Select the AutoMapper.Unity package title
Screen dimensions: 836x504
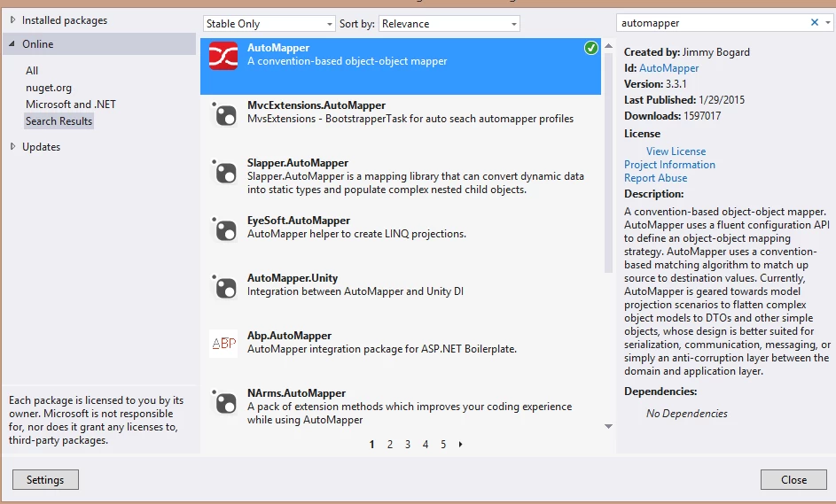click(293, 277)
